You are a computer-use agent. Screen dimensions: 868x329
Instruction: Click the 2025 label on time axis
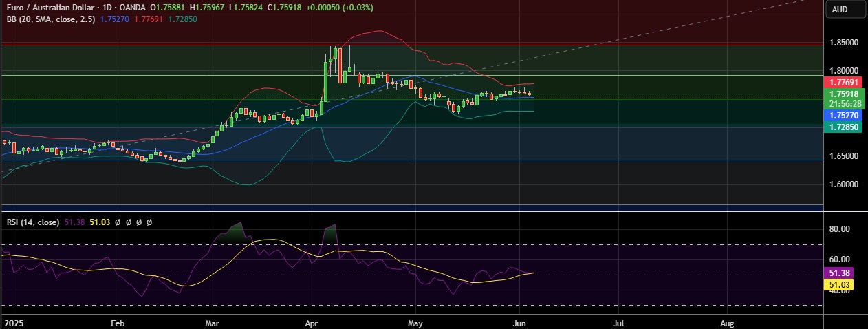13,322
